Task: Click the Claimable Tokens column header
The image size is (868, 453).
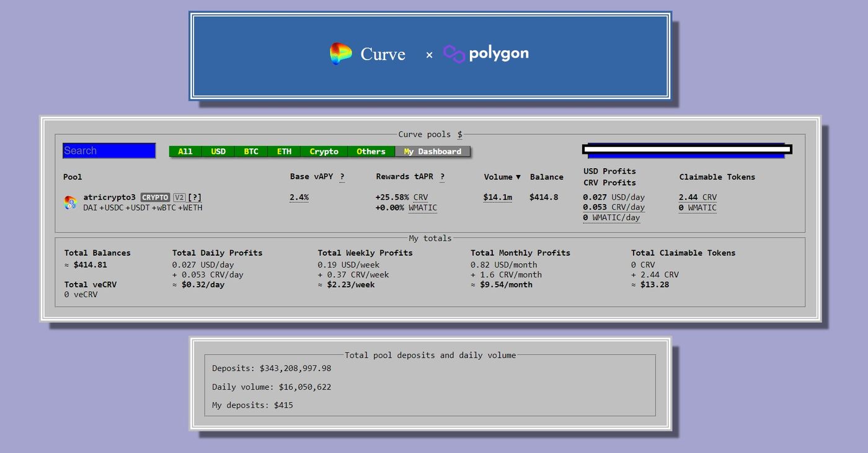Action: click(717, 177)
